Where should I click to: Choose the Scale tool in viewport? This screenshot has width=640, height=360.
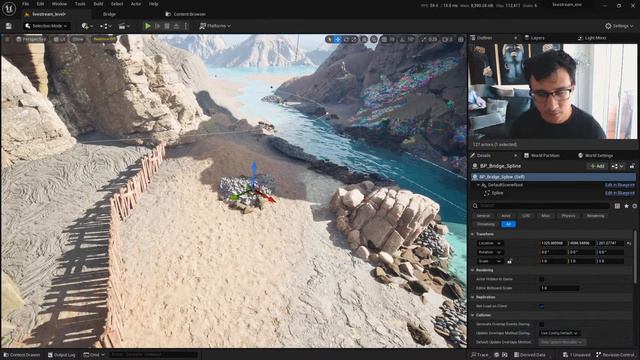pyautogui.click(x=354, y=39)
